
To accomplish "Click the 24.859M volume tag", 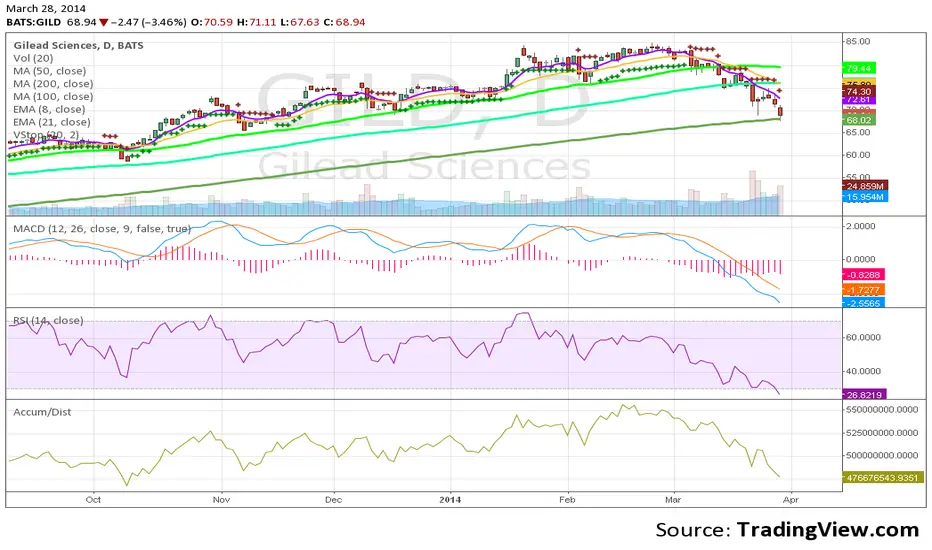I will coord(865,187).
